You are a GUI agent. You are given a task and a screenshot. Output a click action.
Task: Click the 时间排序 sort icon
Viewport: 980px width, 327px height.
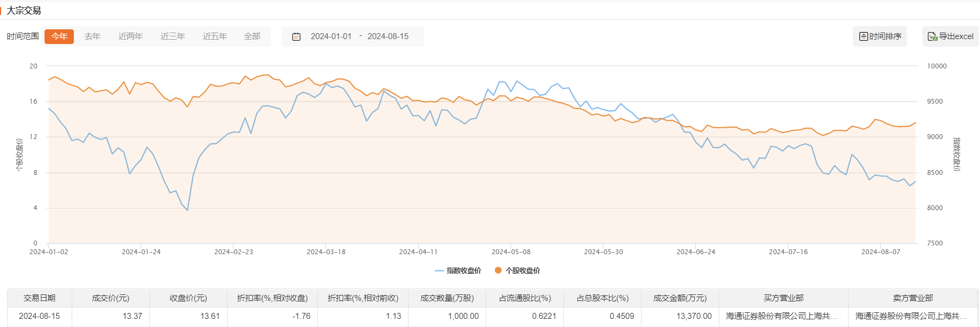tap(864, 36)
